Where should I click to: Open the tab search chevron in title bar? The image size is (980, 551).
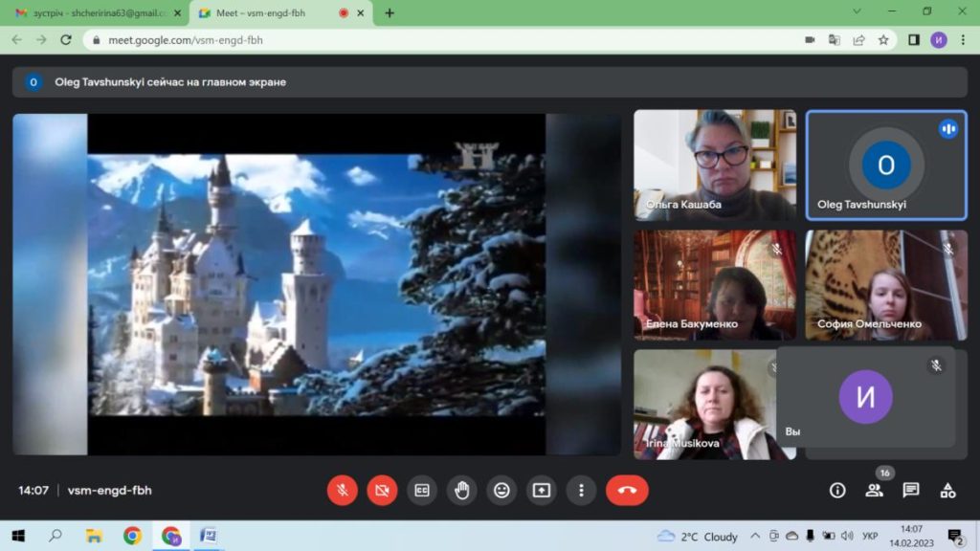[857, 11]
